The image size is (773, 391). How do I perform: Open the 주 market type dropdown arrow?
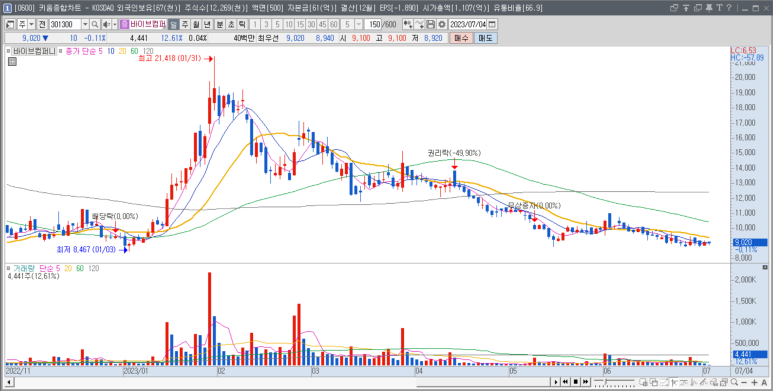click(31, 25)
